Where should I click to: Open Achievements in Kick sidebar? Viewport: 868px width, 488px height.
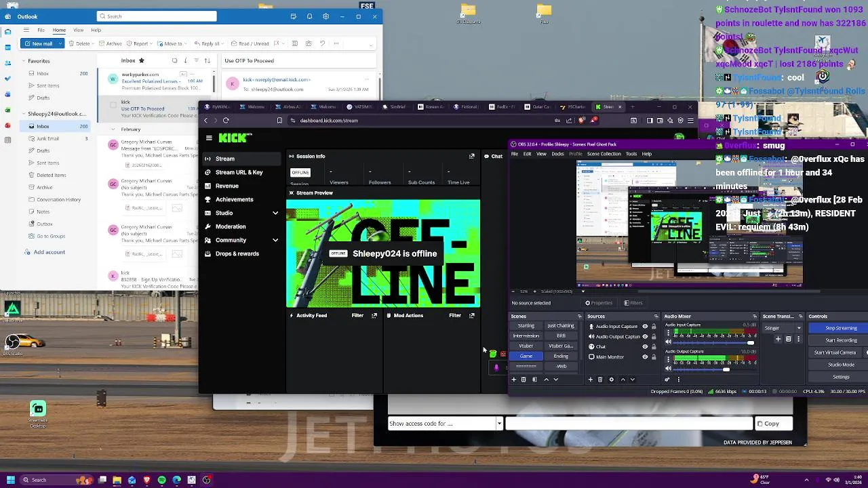pyautogui.click(x=234, y=199)
